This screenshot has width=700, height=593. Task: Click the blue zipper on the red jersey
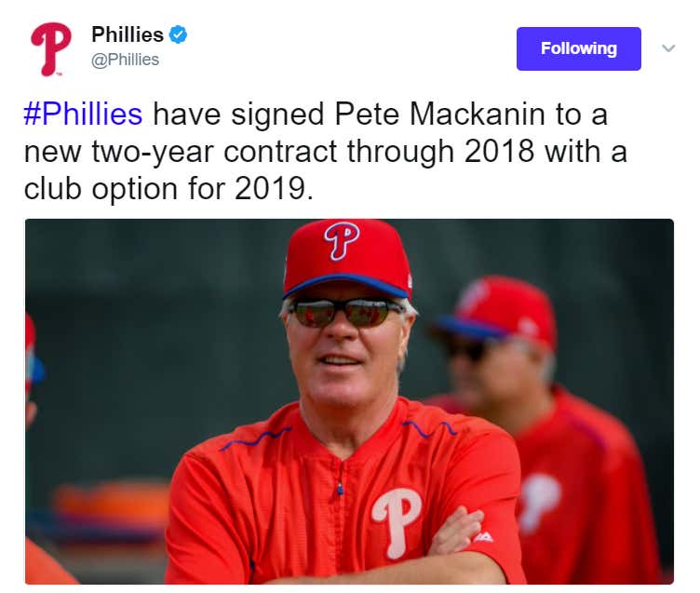pyautogui.click(x=340, y=487)
